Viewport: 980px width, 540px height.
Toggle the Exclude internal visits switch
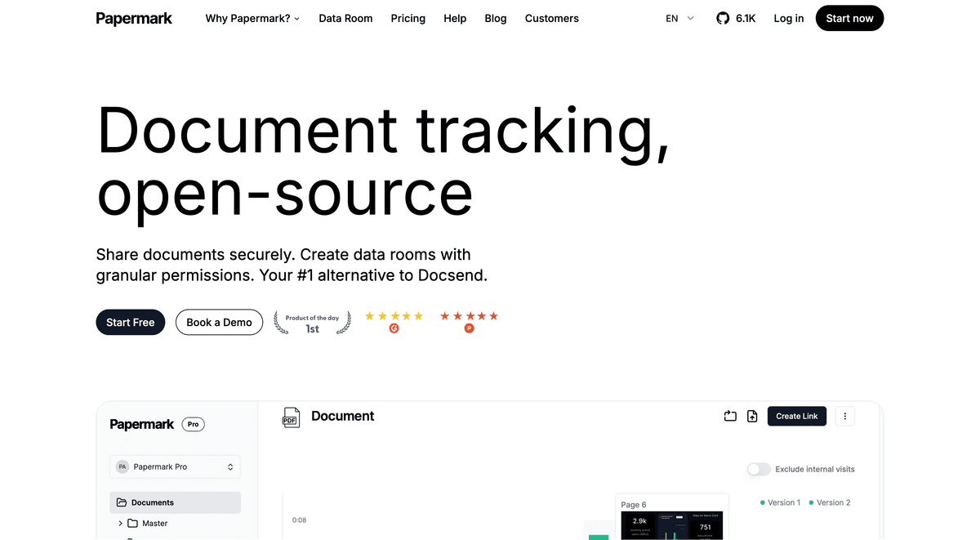[759, 469]
